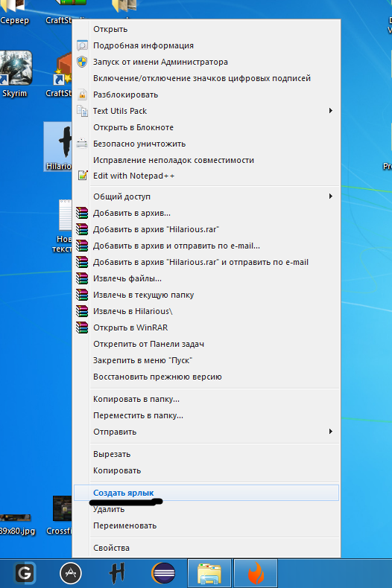The image size is (392, 588).
Task: Choose Запуск от имени Администратора
Action: click(x=206, y=62)
